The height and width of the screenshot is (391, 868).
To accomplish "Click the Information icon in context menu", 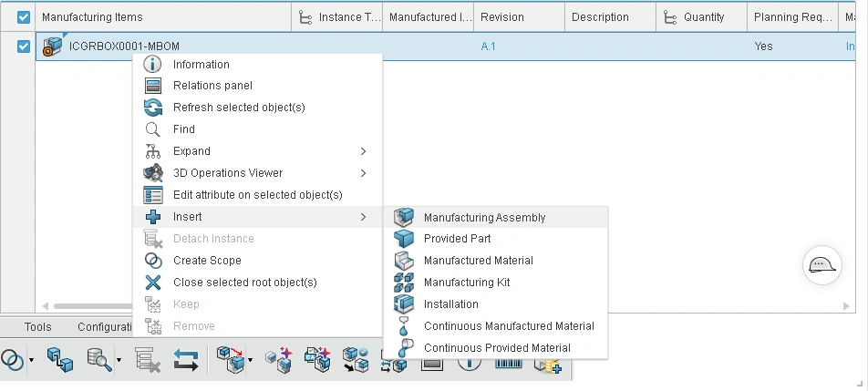I will pyautogui.click(x=153, y=64).
